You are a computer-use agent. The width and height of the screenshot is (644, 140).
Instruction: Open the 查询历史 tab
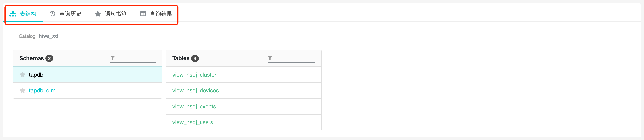(x=70, y=14)
